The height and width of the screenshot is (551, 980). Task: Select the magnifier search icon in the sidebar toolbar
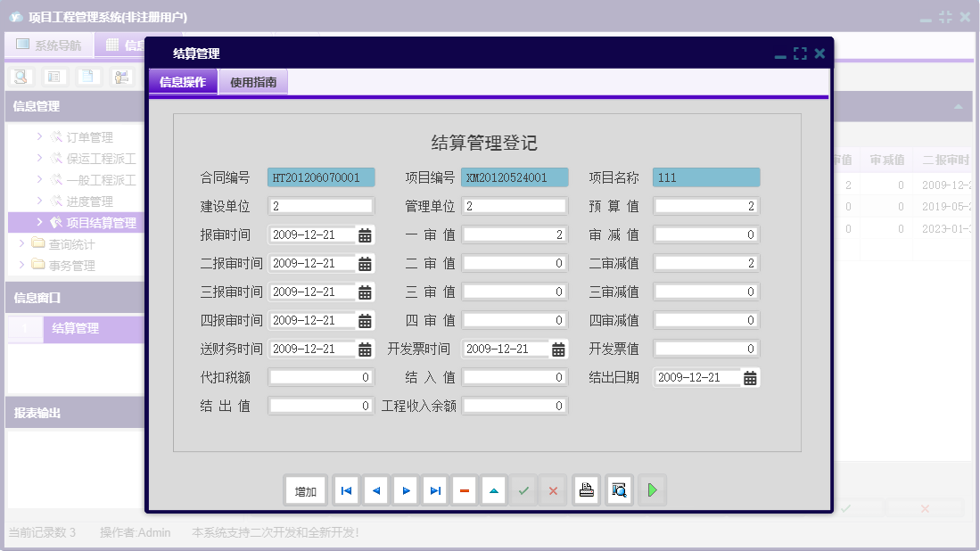[21, 77]
